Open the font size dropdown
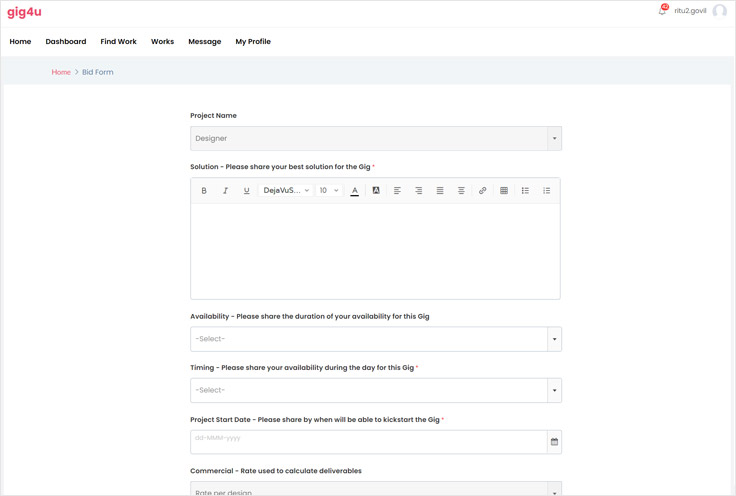This screenshot has height=496, width=736. (x=329, y=190)
